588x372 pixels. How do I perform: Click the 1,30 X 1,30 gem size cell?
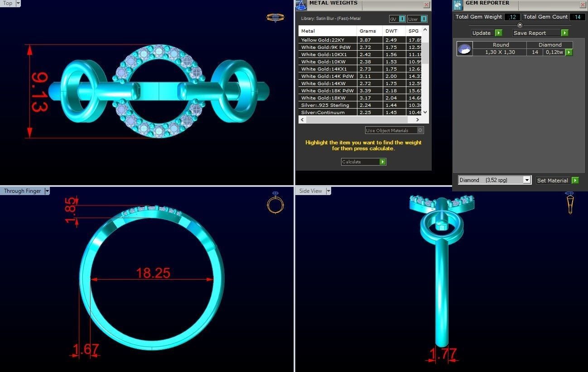pos(500,52)
